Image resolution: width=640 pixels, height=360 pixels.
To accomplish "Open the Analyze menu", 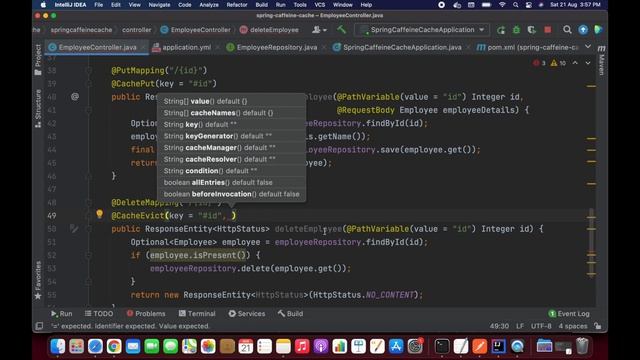I will 209,5.
